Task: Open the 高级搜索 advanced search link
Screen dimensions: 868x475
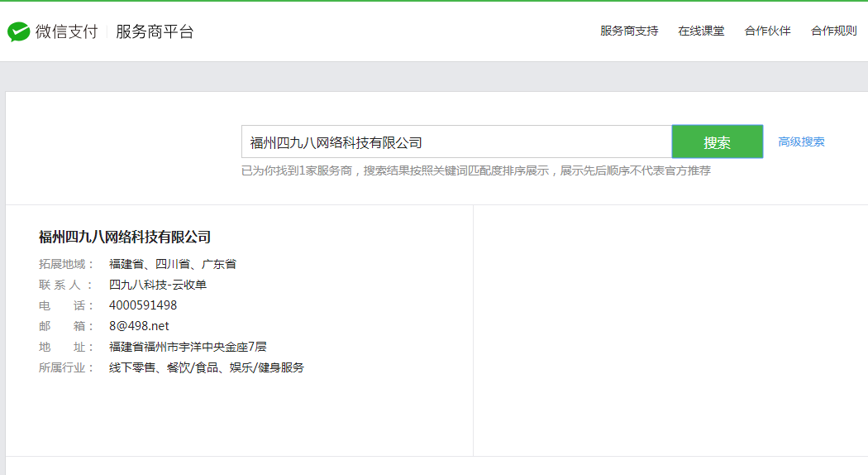Action: pyautogui.click(x=801, y=142)
